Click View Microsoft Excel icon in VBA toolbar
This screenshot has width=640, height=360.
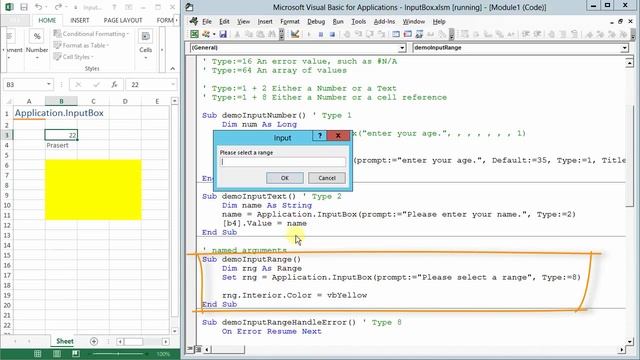click(194, 35)
